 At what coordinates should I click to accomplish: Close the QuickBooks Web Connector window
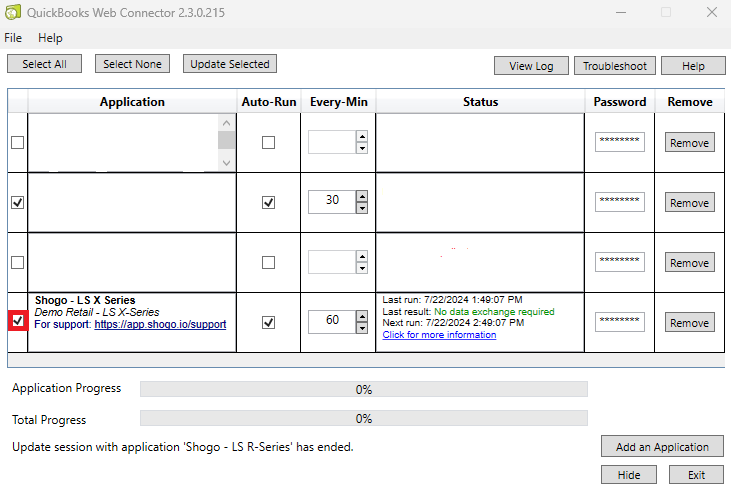[711, 12]
